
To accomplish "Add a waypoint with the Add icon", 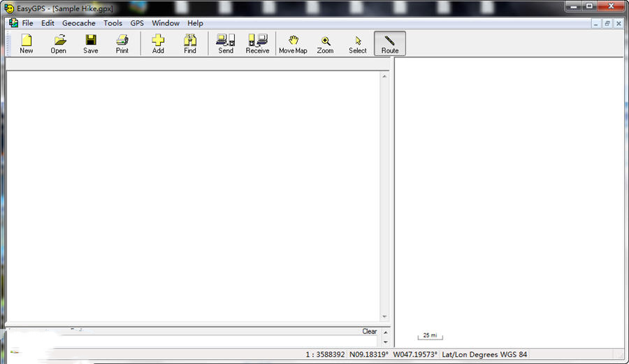I will pyautogui.click(x=158, y=44).
